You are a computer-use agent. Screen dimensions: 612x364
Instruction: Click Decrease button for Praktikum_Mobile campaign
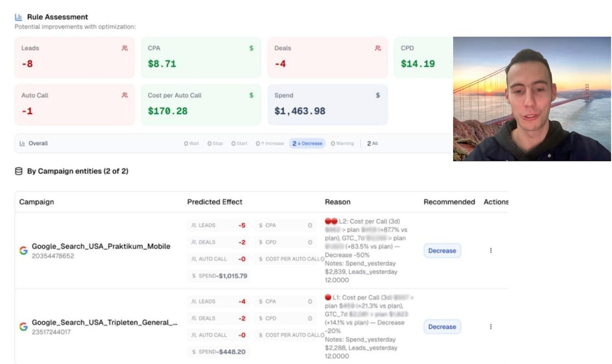(442, 251)
